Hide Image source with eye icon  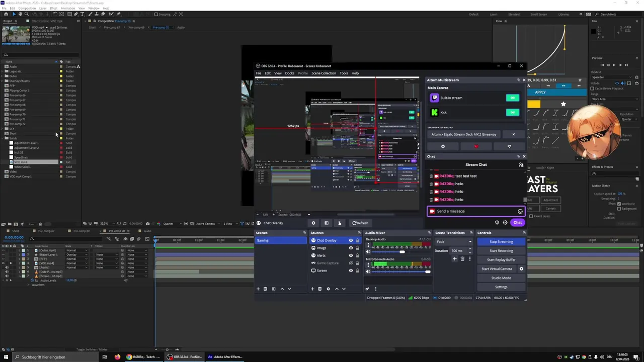[x=351, y=248]
